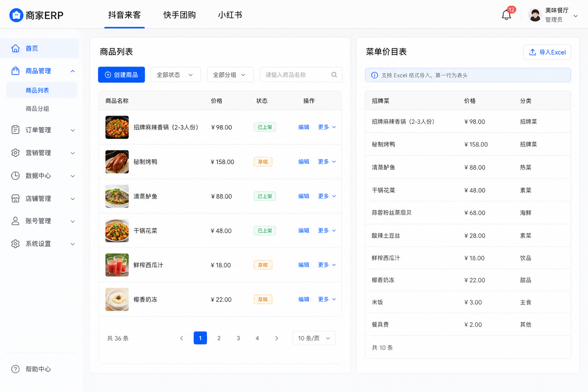Select 商品列表 in sidebar
The width and height of the screenshot is (588, 392).
[x=41, y=90]
